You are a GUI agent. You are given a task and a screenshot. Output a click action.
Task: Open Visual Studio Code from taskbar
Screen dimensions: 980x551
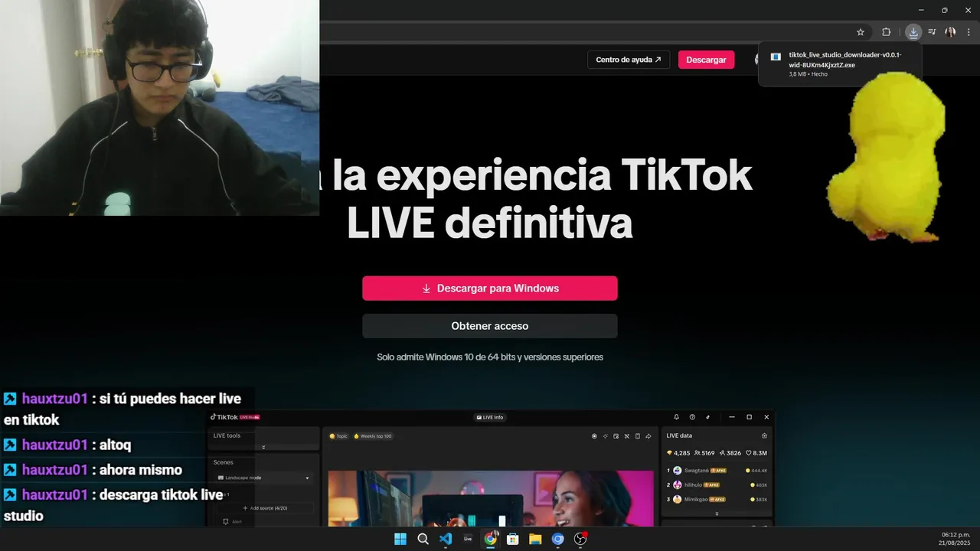[x=446, y=539]
